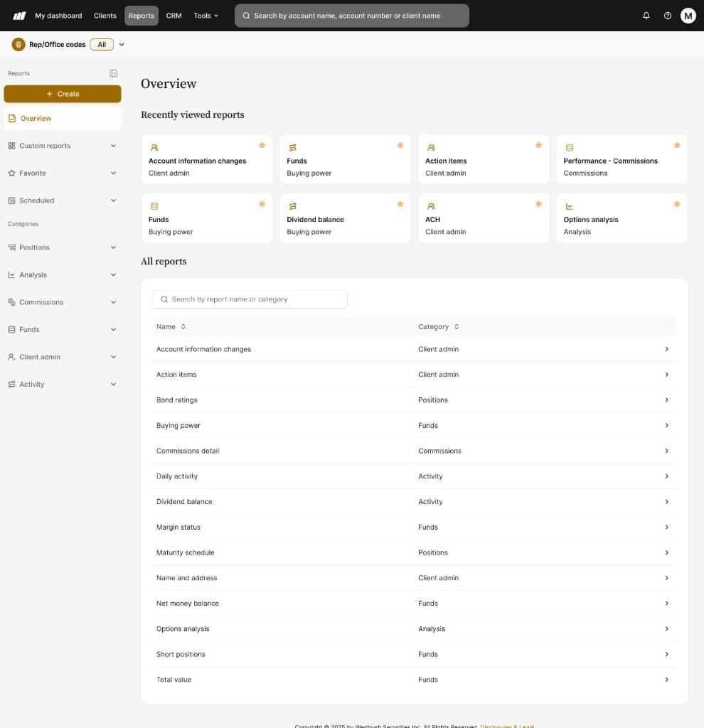Open the CRM tab
Screen dimensions: 704x728
coord(174,16)
